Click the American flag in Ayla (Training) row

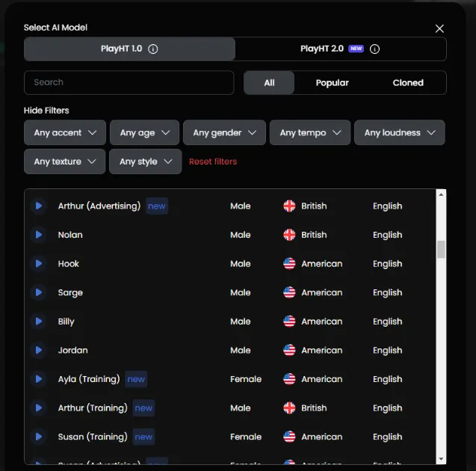pyautogui.click(x=289, y=379)
